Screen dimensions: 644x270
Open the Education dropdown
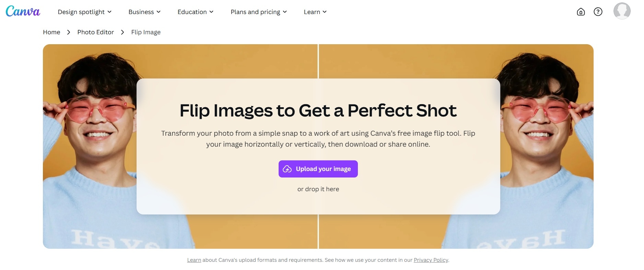point(195,12)
